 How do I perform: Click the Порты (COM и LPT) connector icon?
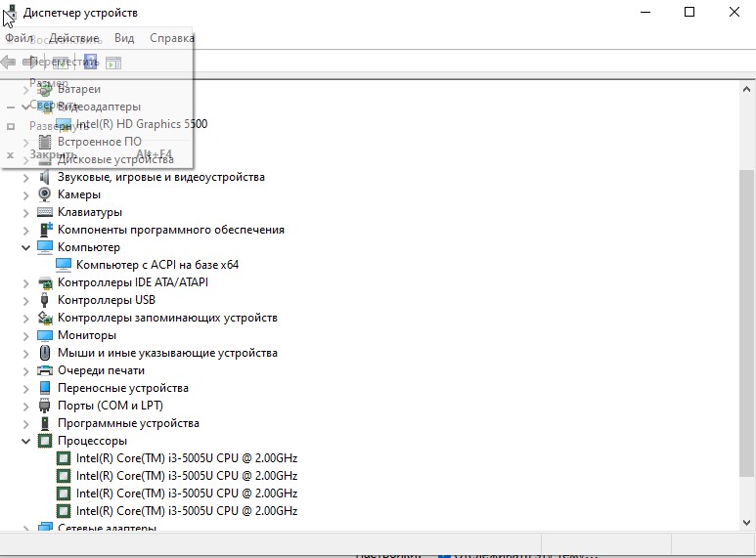coord(44,406)
